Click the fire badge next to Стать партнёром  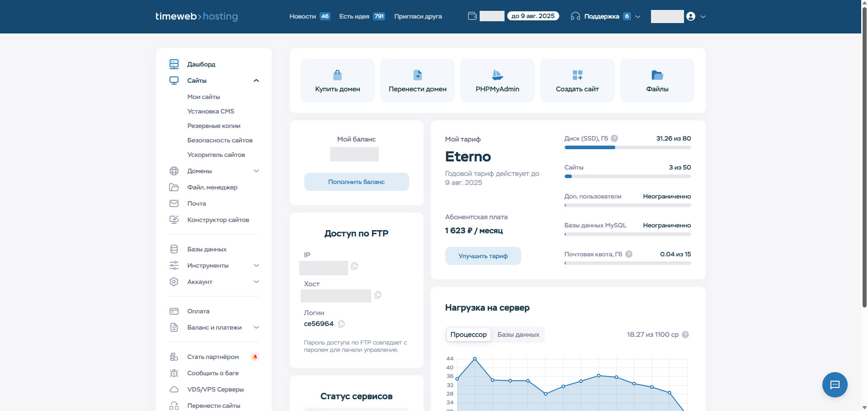click(255, 357)
